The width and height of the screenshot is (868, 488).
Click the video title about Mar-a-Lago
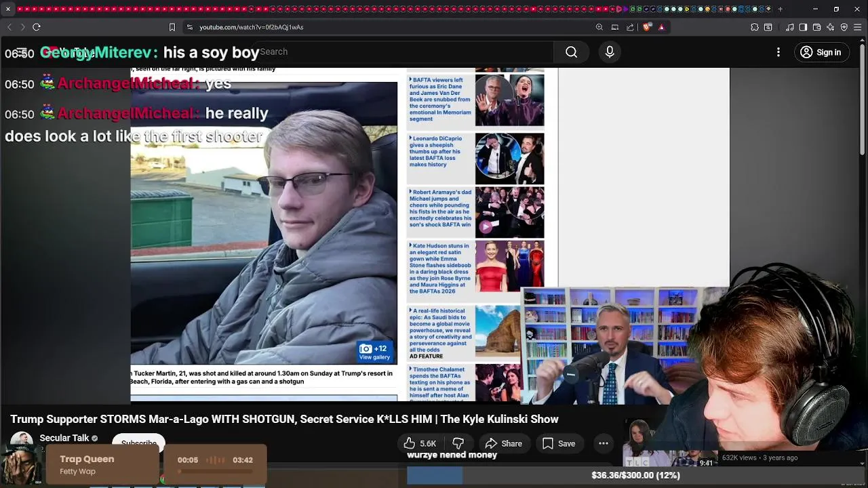(284, 420)
